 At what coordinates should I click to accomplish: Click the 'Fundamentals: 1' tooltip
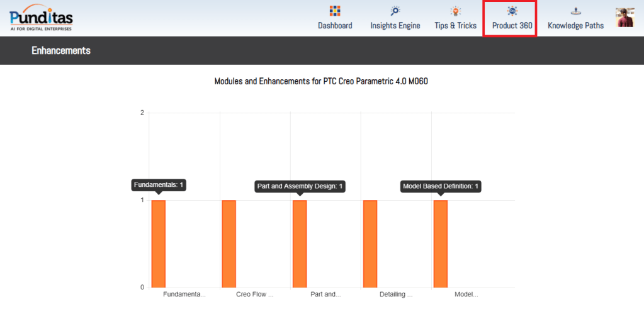(x=159, y=185)
